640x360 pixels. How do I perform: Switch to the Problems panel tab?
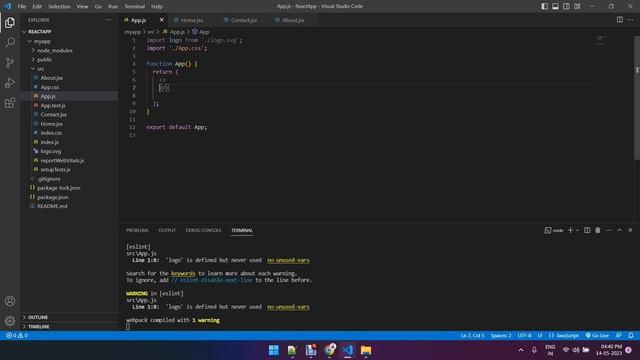pos(138,230)
